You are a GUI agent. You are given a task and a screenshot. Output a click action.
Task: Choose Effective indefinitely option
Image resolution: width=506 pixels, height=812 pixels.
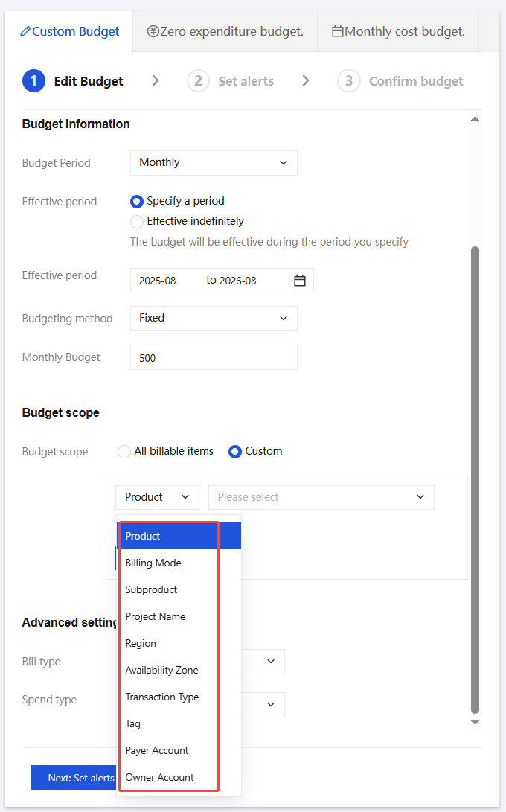click(137, 221)
